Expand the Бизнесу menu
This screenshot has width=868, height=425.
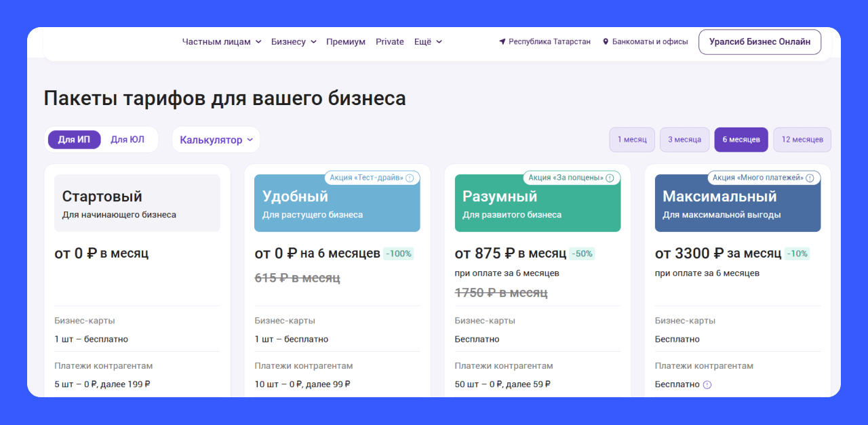(x=294, y=41)
